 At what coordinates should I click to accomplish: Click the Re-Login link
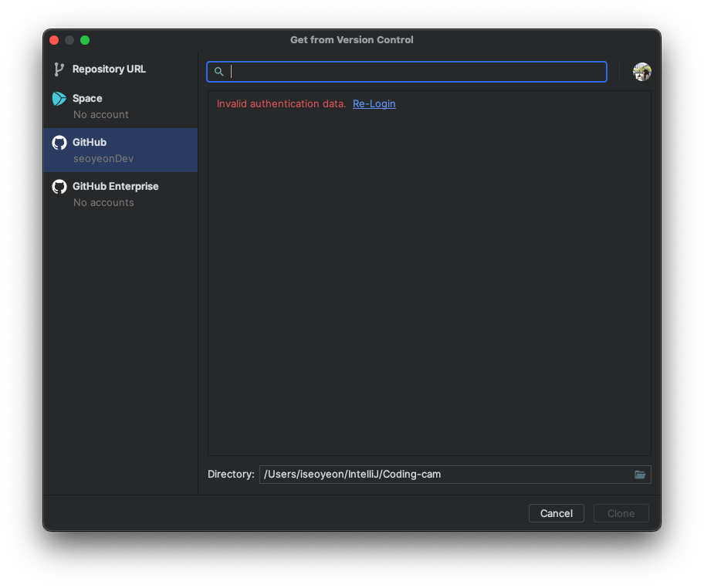pos(374,103)
